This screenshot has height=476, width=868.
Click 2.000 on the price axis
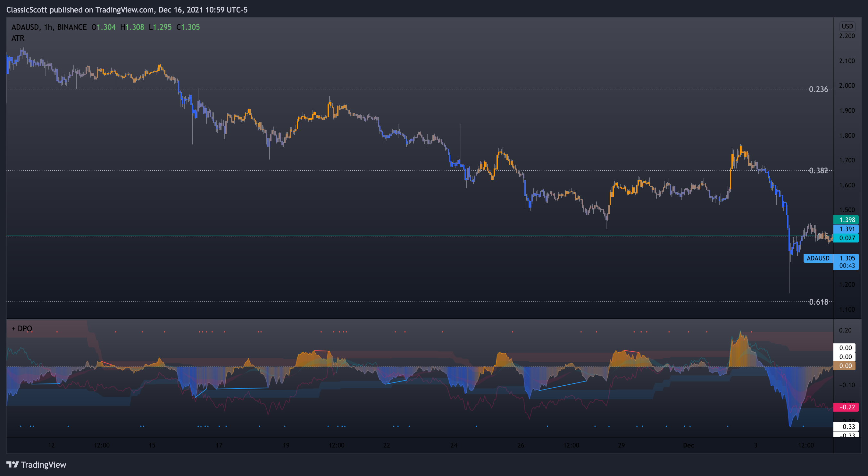pyautogui.click(x=847, y=86)
